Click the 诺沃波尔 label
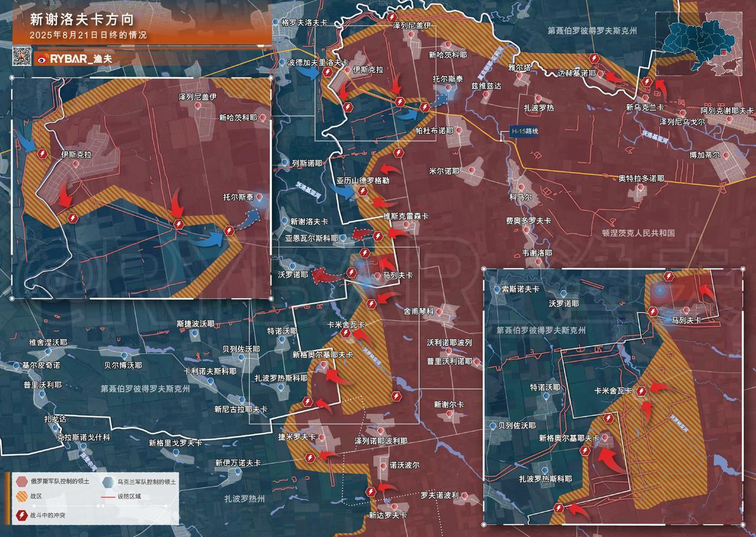Screen dimensions: 756x537 404,466
